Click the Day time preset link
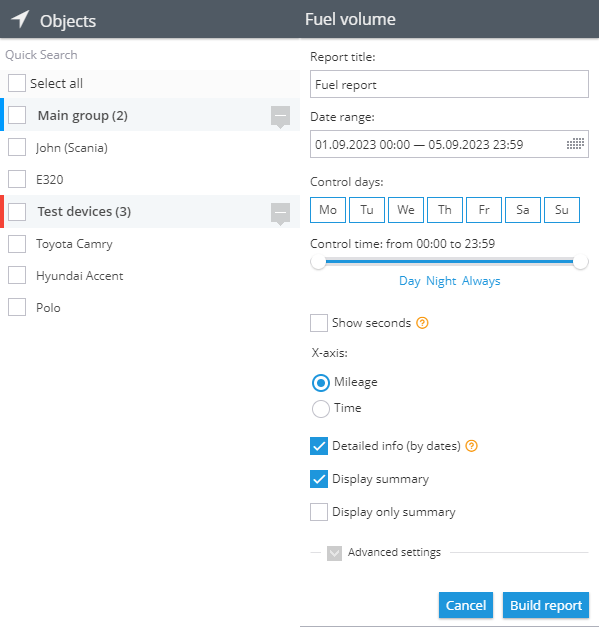The height and width of the screenshot is (627, 599). click(x=409, y=281)
